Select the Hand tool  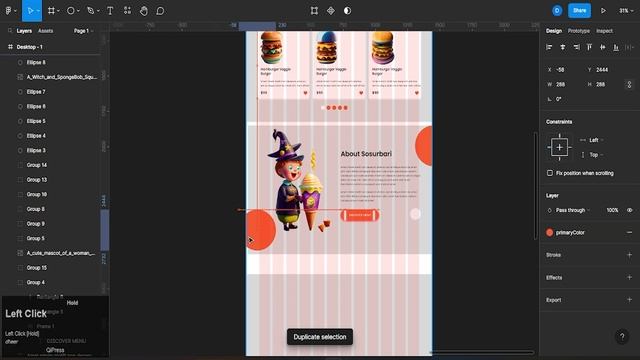pyautogui.click(x=144, y=11)
